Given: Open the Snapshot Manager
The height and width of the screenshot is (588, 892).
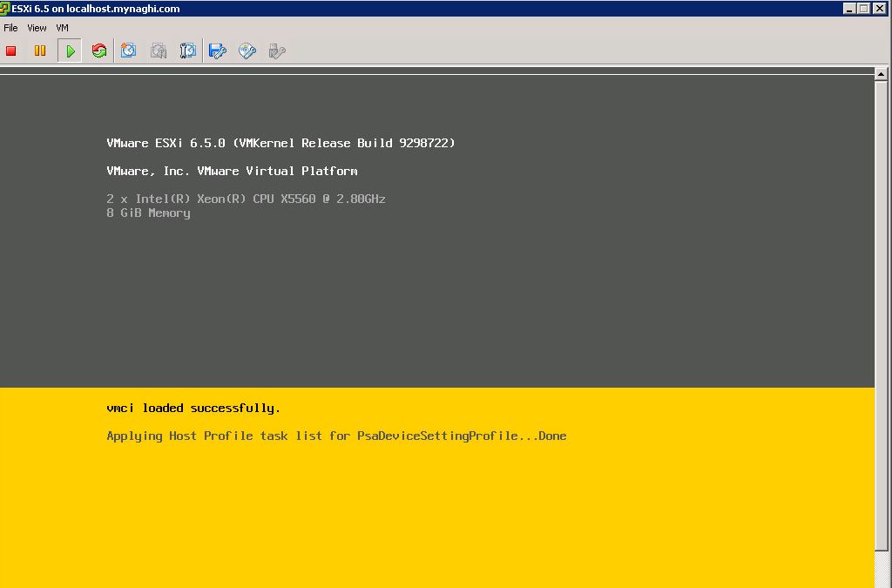Looking at the screenshot, I should [188, 51].
